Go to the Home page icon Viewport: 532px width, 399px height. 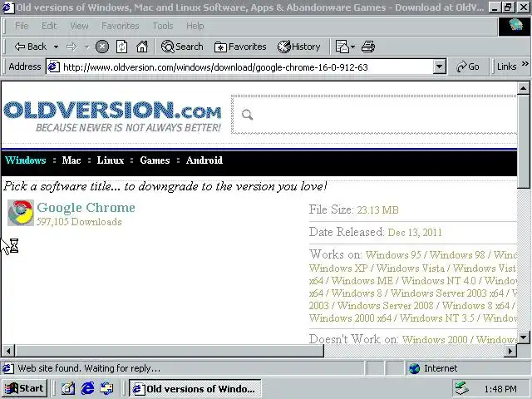(142, 47)
